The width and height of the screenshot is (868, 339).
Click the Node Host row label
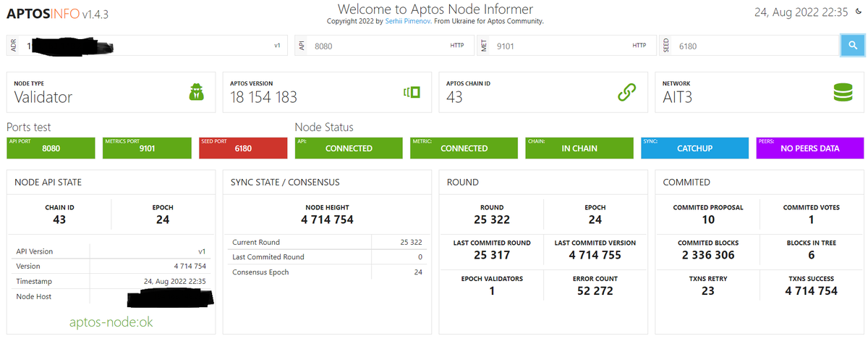tap(35, 296)
